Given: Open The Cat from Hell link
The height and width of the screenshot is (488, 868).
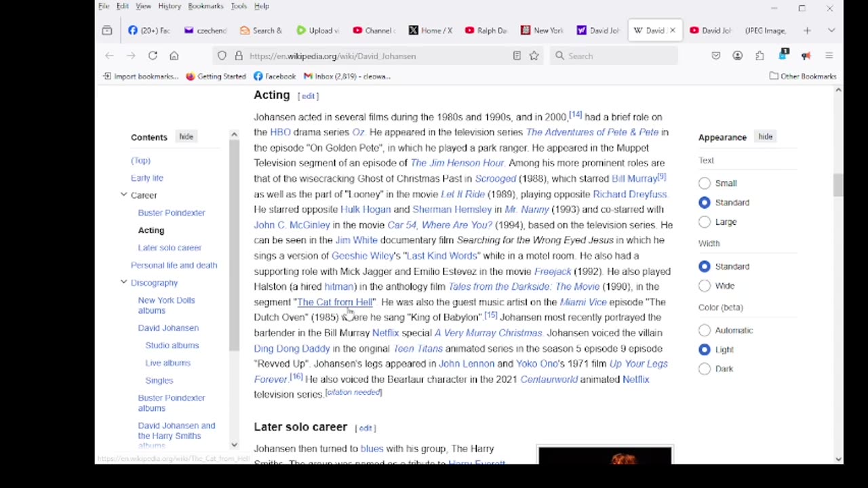Looking at the screenshot, I should point(334,302).
